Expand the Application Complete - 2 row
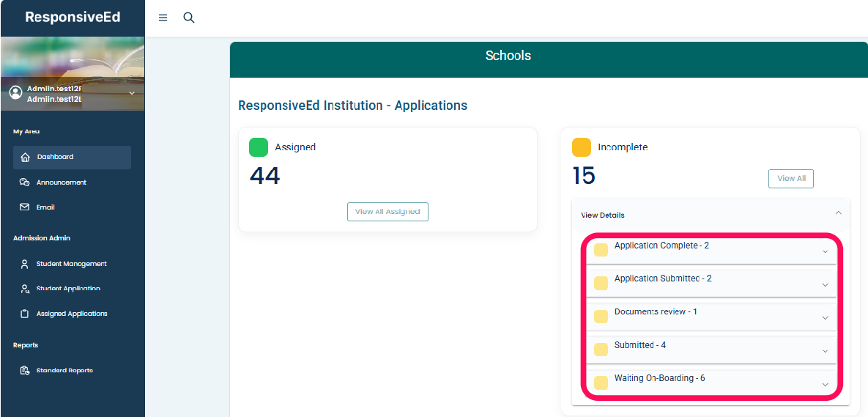 pos(825,251)
